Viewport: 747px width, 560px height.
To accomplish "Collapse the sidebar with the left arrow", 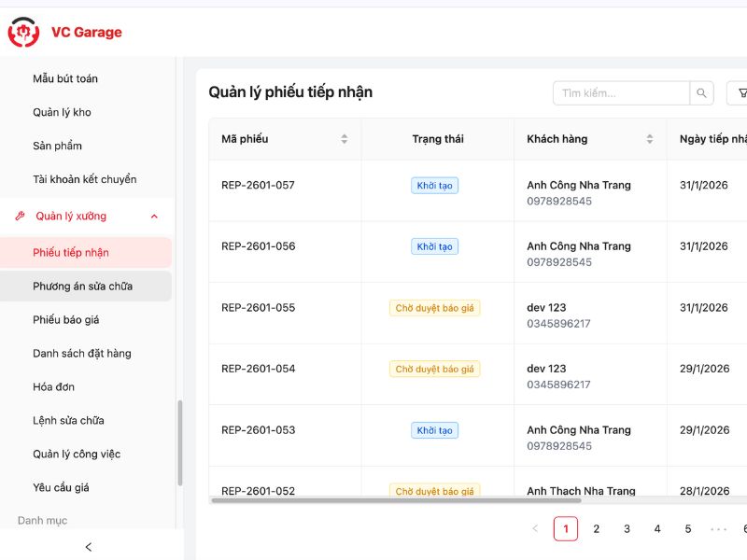I will pos(88,547).
